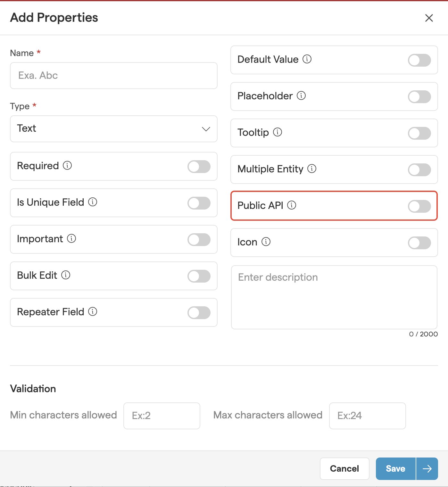Enable the Placeholder toggle

coord(419,97)
